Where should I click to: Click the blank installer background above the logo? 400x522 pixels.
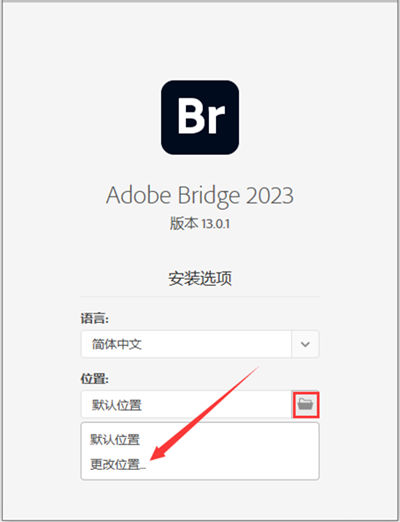click(x=200, y=40)
